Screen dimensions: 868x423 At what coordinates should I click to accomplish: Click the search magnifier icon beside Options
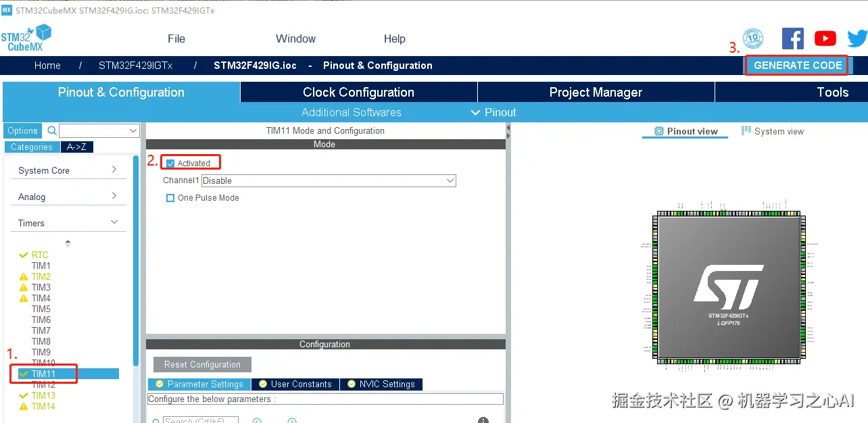coord(52,130)
